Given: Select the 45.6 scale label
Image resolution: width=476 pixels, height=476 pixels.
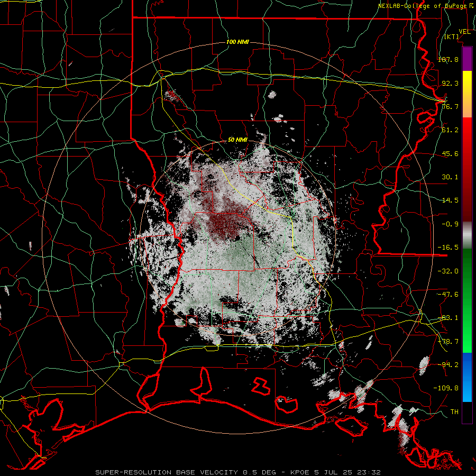Looking at the screenshot, I should tap(450, 153).
